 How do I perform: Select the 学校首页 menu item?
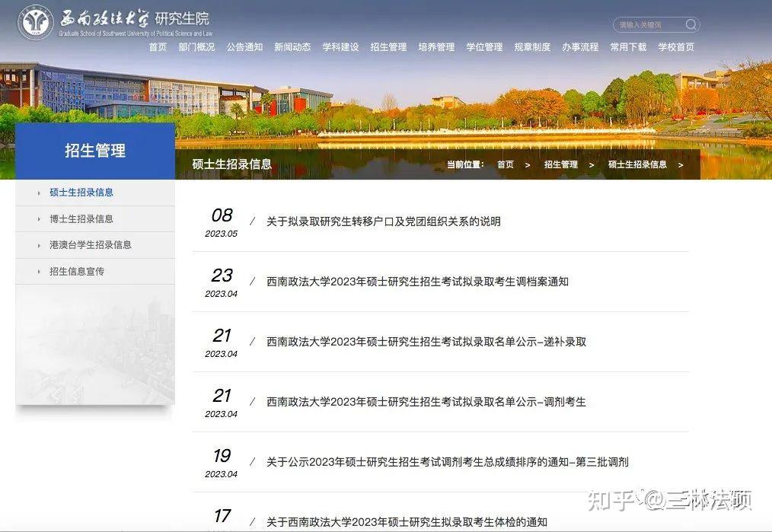675,47
